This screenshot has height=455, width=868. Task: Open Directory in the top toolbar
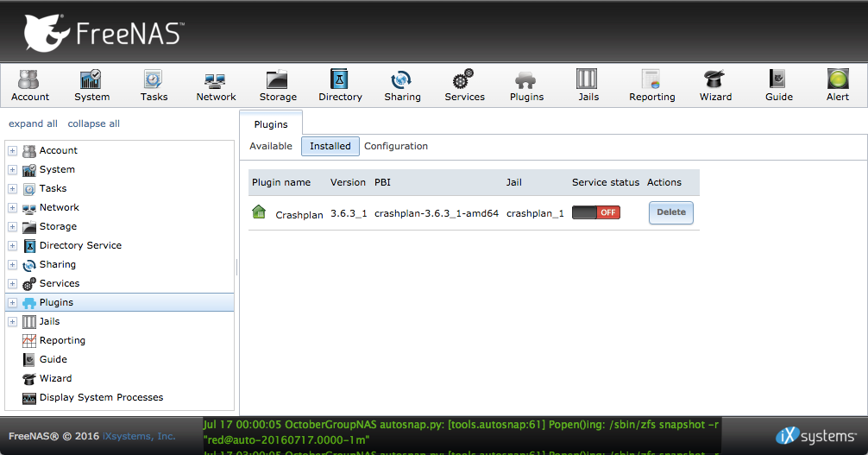point(340,85)
